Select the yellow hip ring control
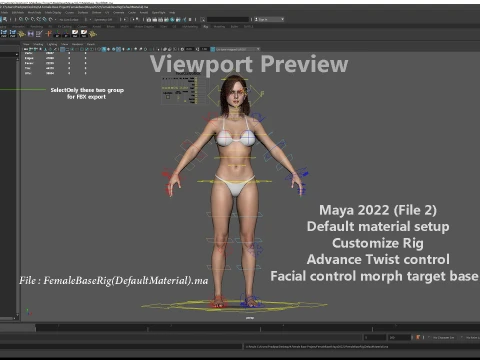Image resolution: width=480 pixels, height=360 pixels. tap(234, 181)
